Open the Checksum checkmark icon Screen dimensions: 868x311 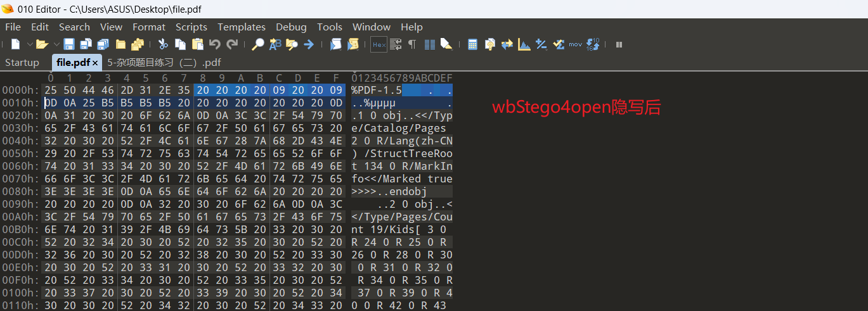click(559, 44)
